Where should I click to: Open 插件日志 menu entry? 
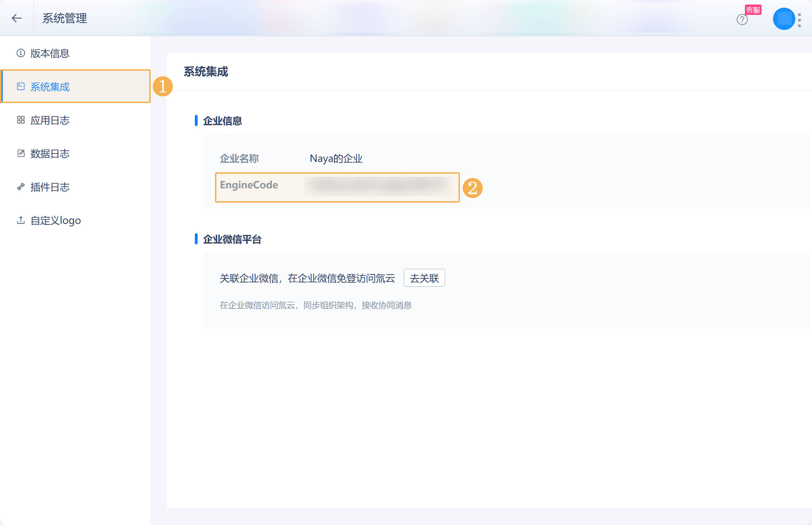click(50, 187)
